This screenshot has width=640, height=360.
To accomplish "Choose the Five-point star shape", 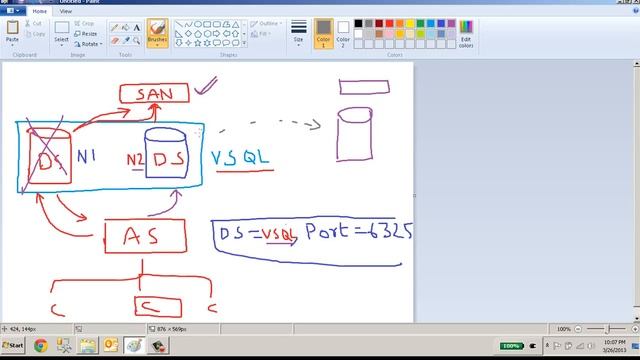I will coord(198,43).
